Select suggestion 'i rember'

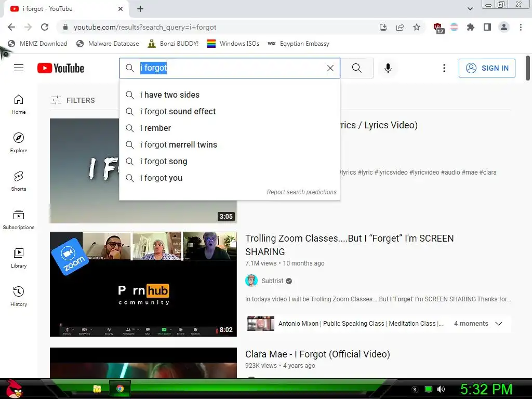coord(229,128)
